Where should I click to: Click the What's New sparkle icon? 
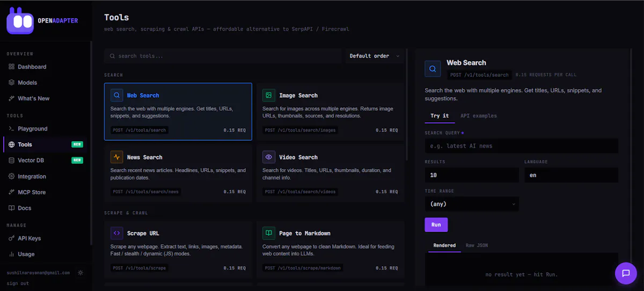(x=12, y=98)
